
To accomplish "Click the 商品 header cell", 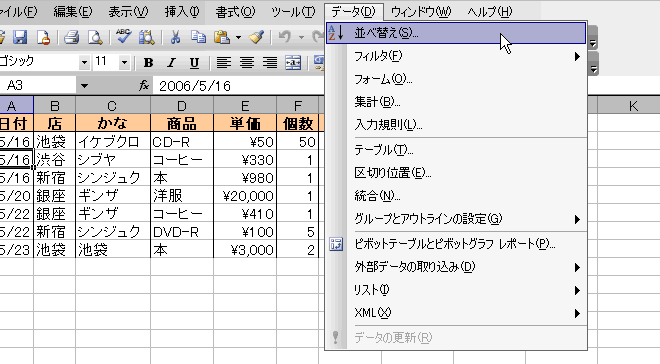I will click(x=182, y=123).
